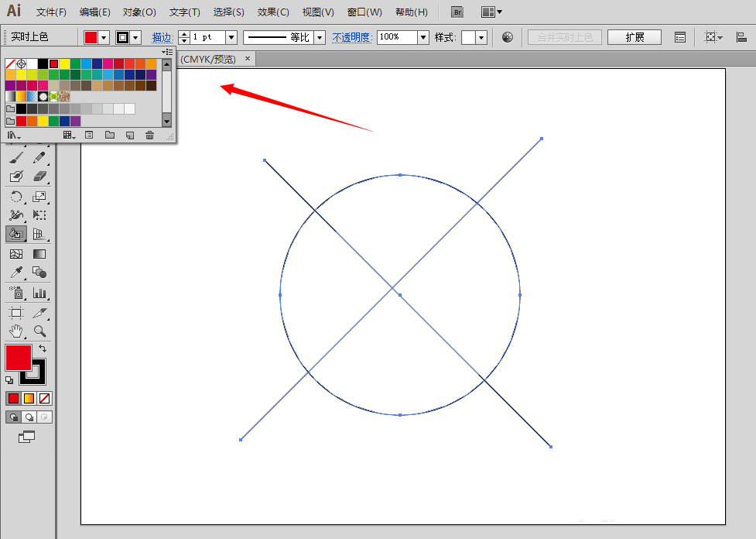Viewport: 756px width, 539px height.
Task: Open the document setup panel icon
Action: 680,37
